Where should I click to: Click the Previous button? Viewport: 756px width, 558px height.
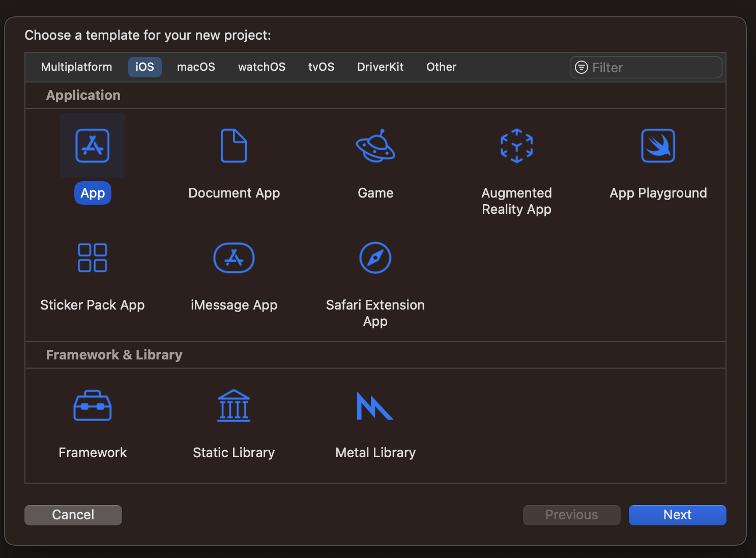pyautogui.click(x=572, y=515)
